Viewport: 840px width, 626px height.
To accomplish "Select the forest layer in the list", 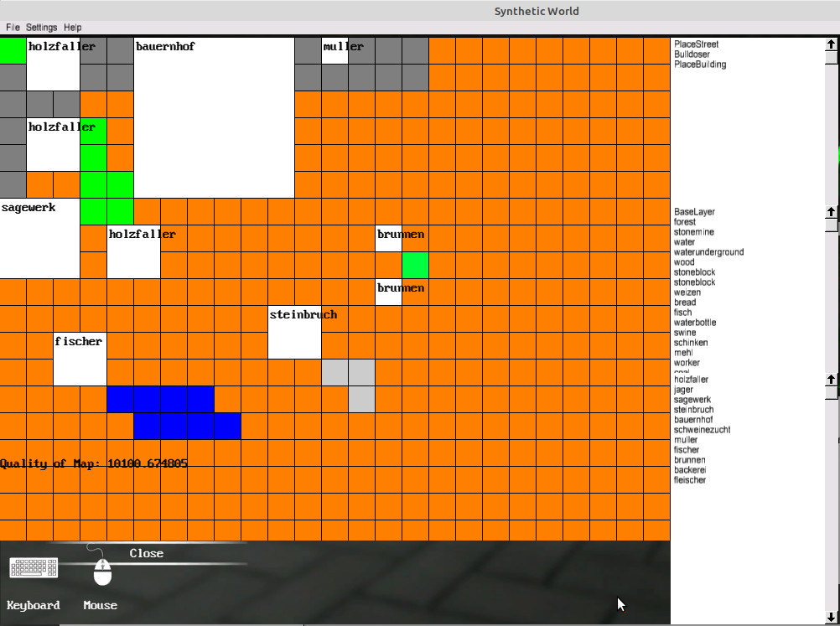I will [x=685, y=222].
